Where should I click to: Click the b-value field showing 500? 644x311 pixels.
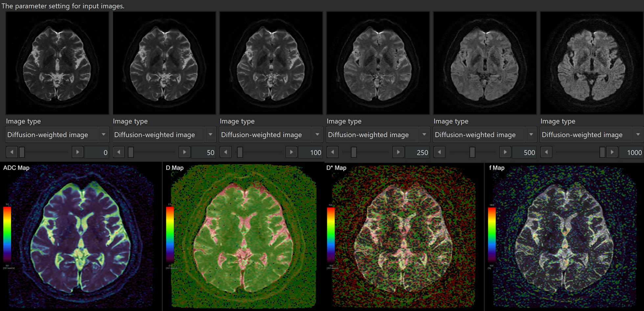coord(524,152)
